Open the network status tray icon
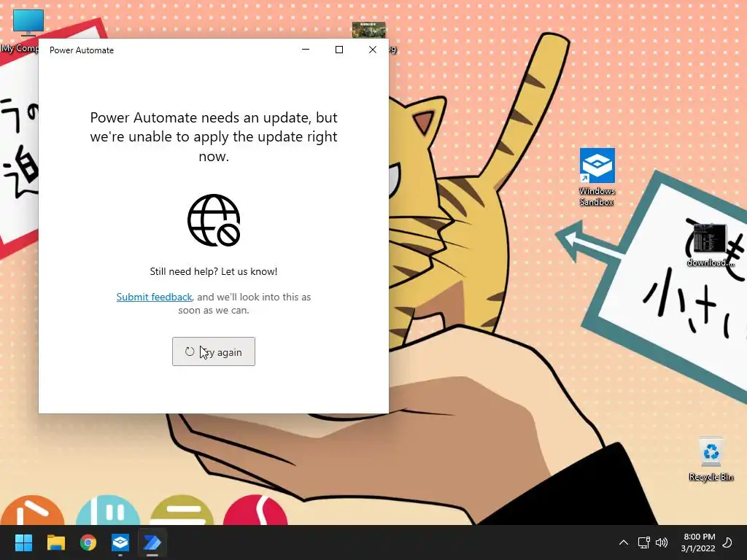Image resolution: width=747 pixels, height=560 pixels. (x=643, y=542)
